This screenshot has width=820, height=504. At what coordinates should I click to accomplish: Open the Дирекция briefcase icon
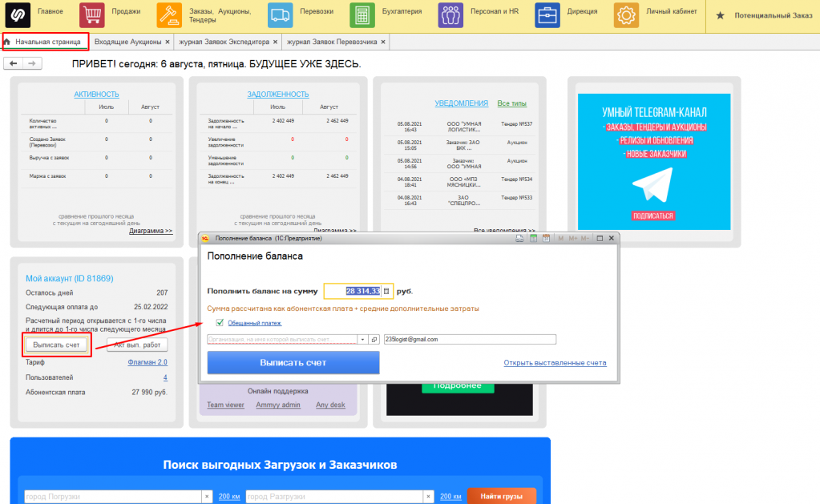(x=547, y=14)
